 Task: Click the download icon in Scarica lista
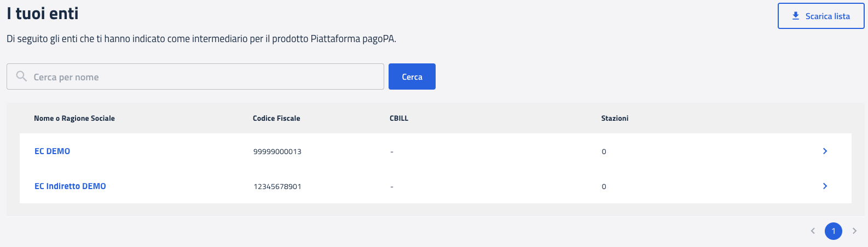pos(796,16)
